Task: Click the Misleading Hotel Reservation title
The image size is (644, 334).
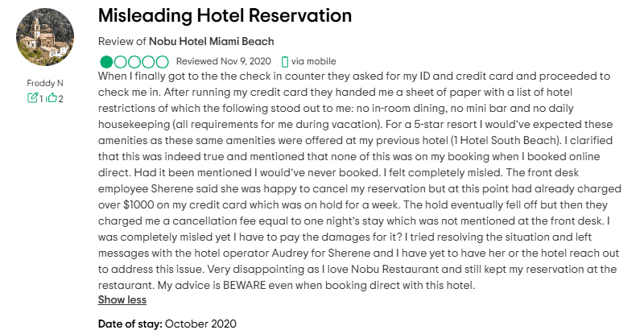Action: pyautogui.click(x=225, y=15)
